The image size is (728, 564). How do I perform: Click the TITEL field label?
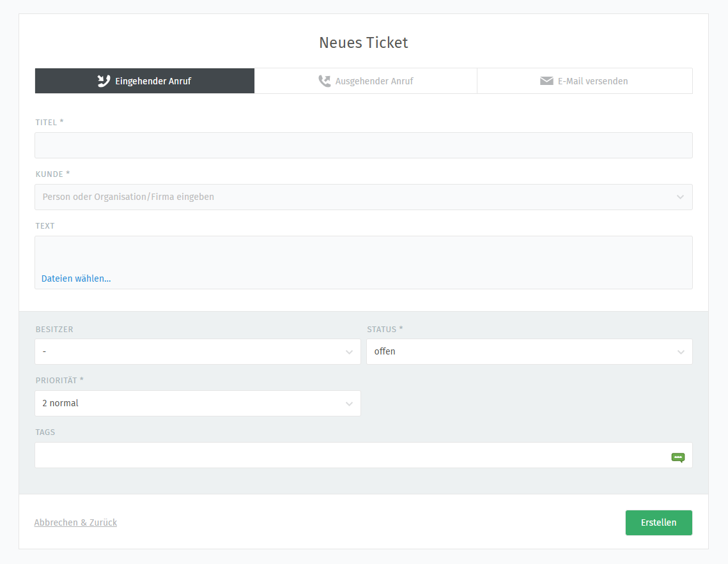(49, 123)
